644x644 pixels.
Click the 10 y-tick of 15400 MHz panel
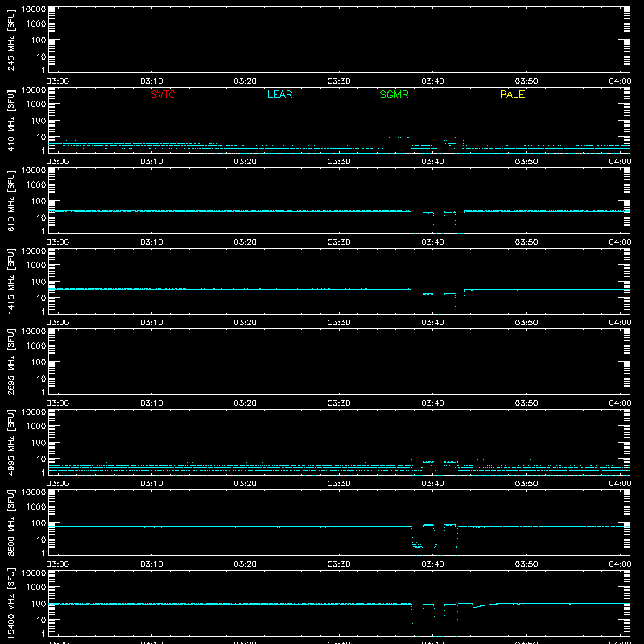41,620
